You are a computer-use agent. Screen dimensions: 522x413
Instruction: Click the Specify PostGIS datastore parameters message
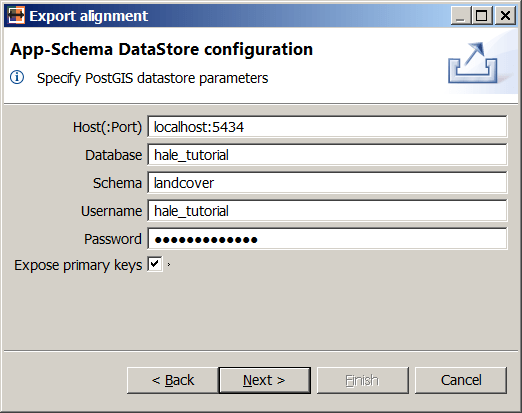click(x=152, y=78)
